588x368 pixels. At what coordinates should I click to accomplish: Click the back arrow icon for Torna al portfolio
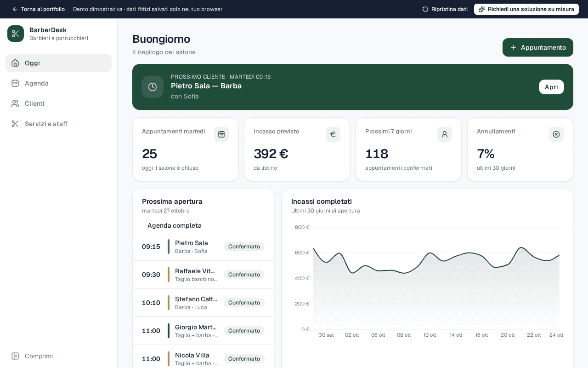[15, 9]
